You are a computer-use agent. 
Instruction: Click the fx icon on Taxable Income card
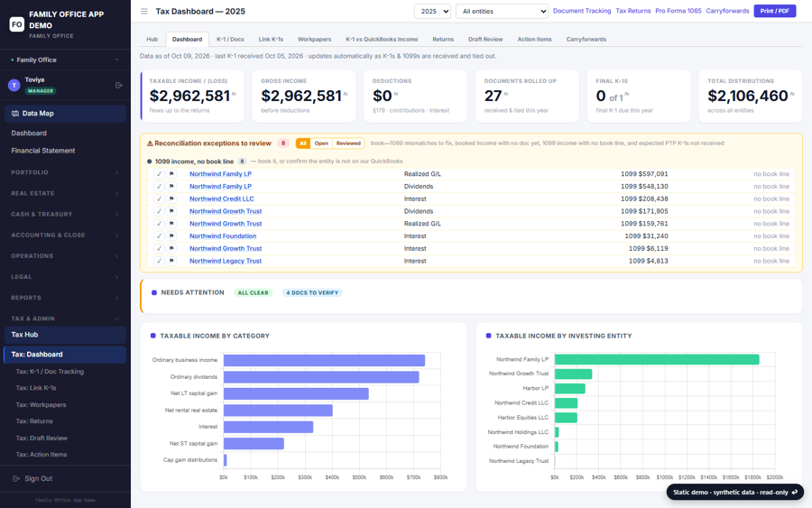[234, 94]
